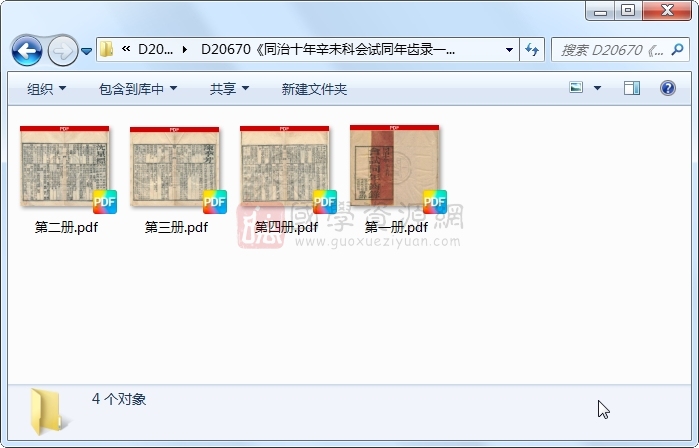Open the 组织 menu

click(x=46, y=89)
